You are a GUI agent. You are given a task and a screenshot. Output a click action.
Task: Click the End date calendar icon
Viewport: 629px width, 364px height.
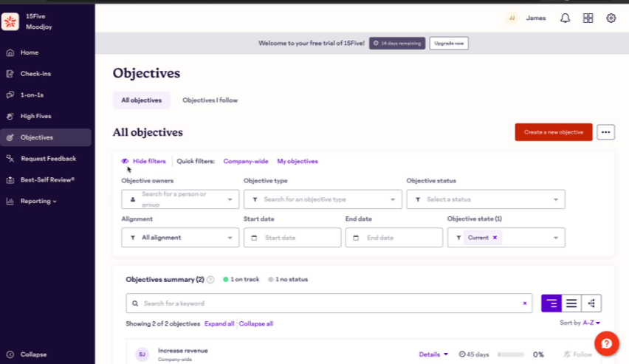[x=356, y=238]
